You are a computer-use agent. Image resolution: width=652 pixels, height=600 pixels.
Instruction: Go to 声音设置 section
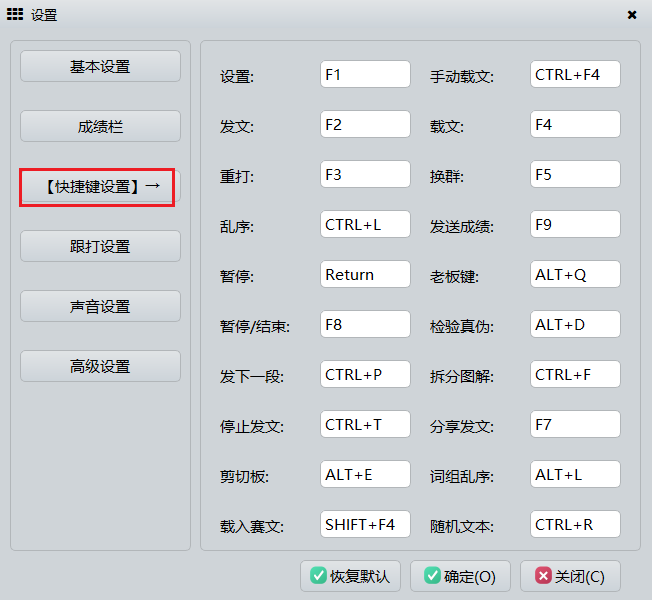click(x=100, y=306)
